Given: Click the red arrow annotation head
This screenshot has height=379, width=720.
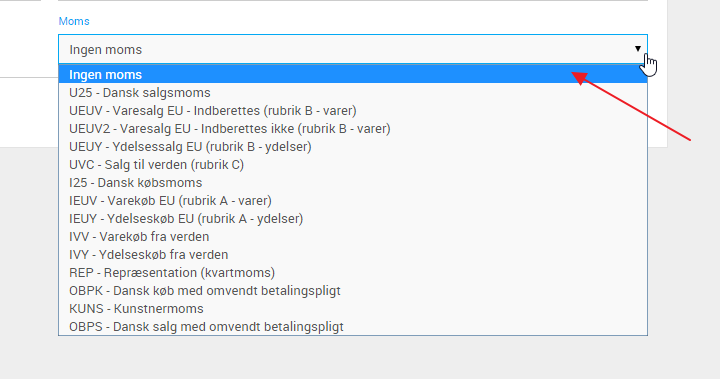Looking at the screenshot, I should [x=579, y=78].
